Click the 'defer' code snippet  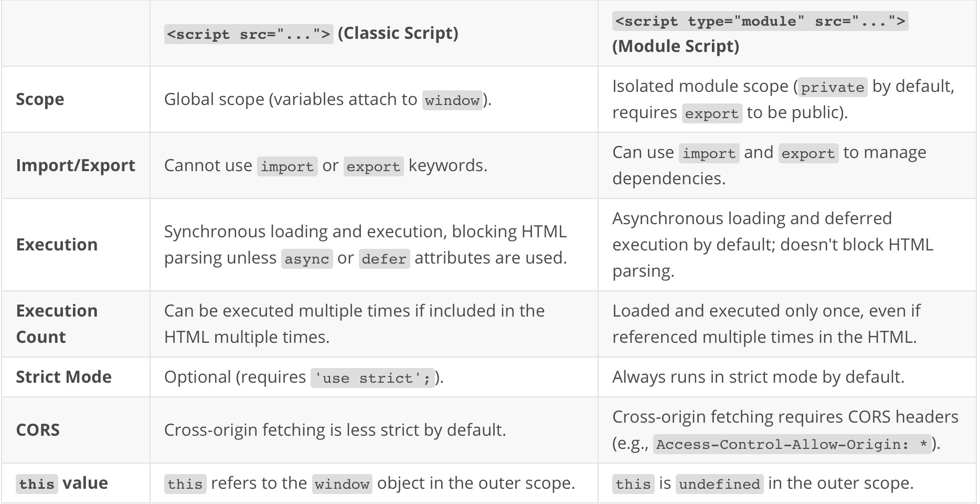[384, 259]
